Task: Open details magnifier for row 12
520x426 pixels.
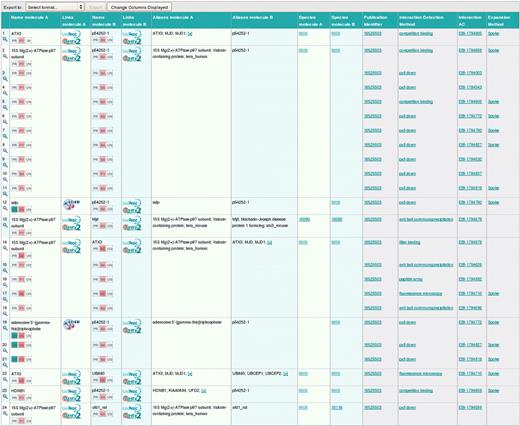Action: pos(5,208)
